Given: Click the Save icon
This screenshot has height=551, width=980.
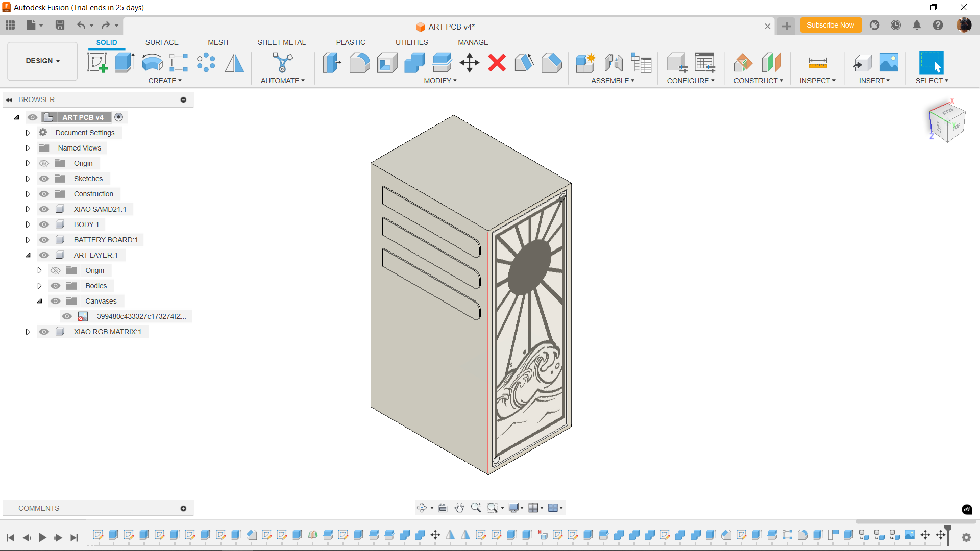Looking at the screenshot, I should click(x=60, y=25).
